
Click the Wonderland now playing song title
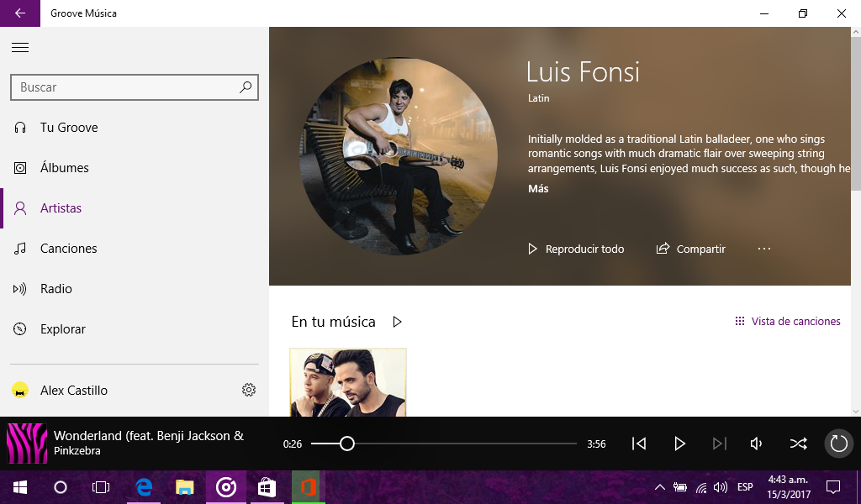148,436
